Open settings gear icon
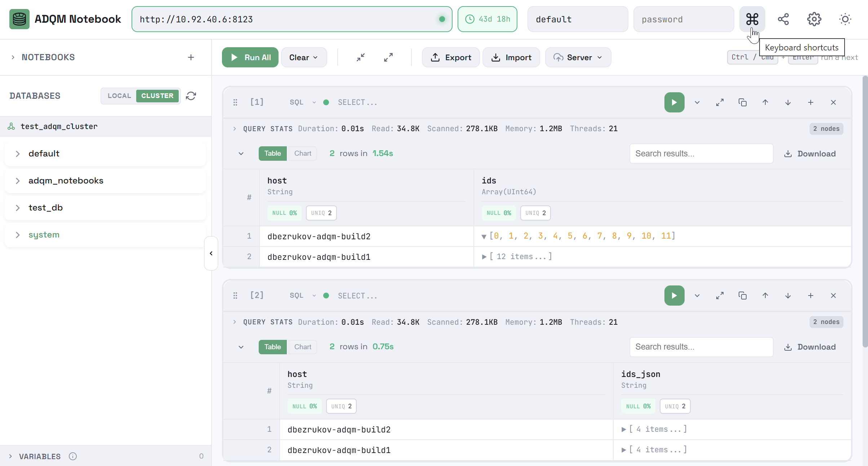The image size is (868, 466). (x=814, y=19)
